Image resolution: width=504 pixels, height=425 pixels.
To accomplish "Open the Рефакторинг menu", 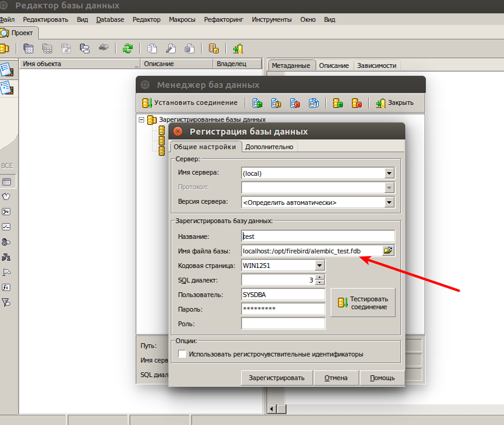I will 224,19.
